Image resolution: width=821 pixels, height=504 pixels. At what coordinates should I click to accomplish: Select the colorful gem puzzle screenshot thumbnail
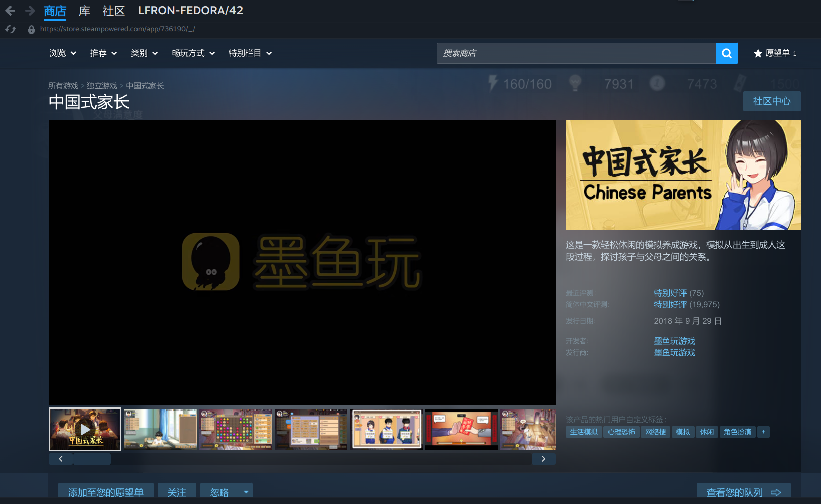pyautogui.click(x=235, y=429)
